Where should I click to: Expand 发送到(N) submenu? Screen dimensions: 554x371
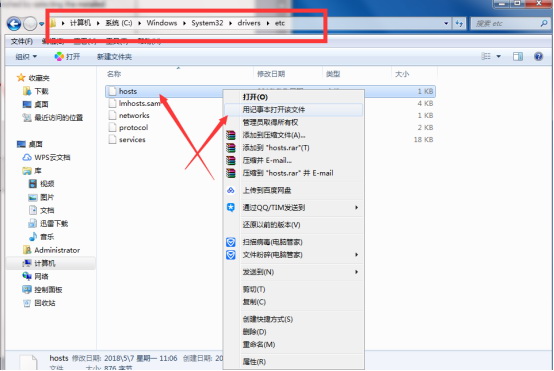[294, 272]
